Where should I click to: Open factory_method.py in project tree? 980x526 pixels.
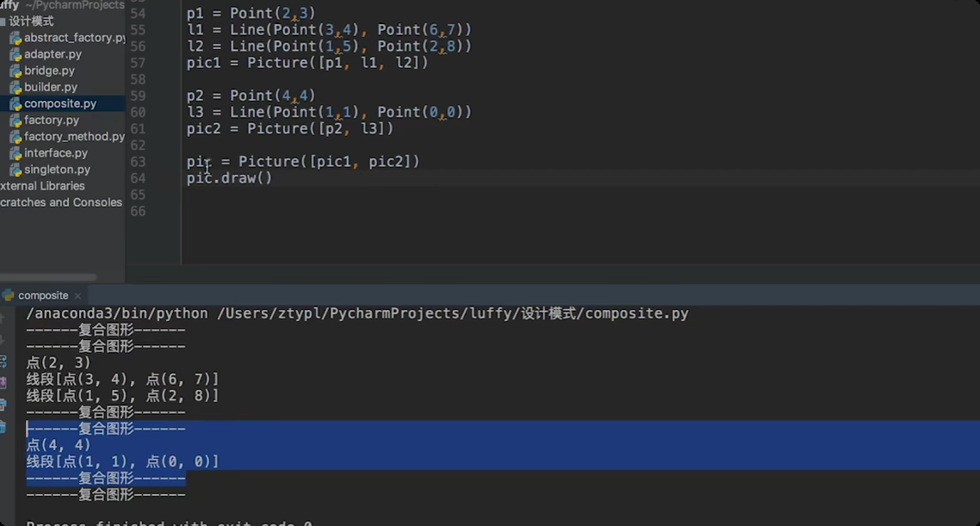point(67,136)
